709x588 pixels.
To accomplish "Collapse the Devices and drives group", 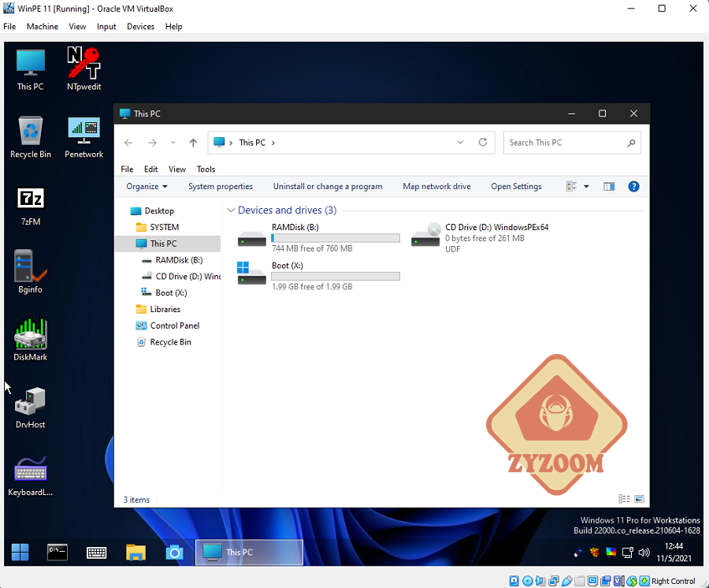I will [x=231, y=210].
